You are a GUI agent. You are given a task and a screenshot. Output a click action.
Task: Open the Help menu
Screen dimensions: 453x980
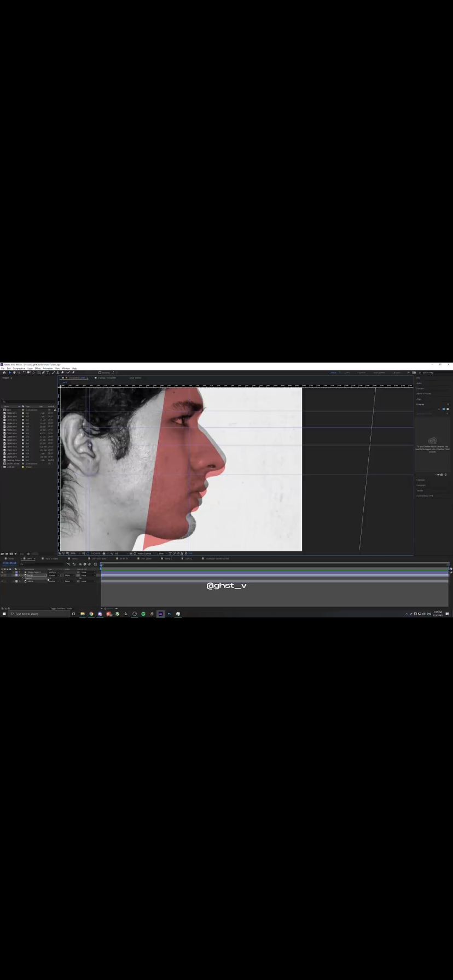pos(74,369)
